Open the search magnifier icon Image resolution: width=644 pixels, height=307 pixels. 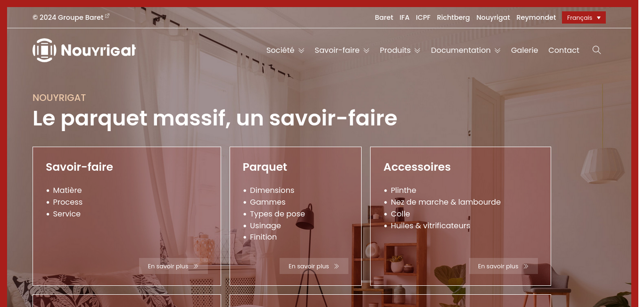pyautogui.click(x=596, y=50)
